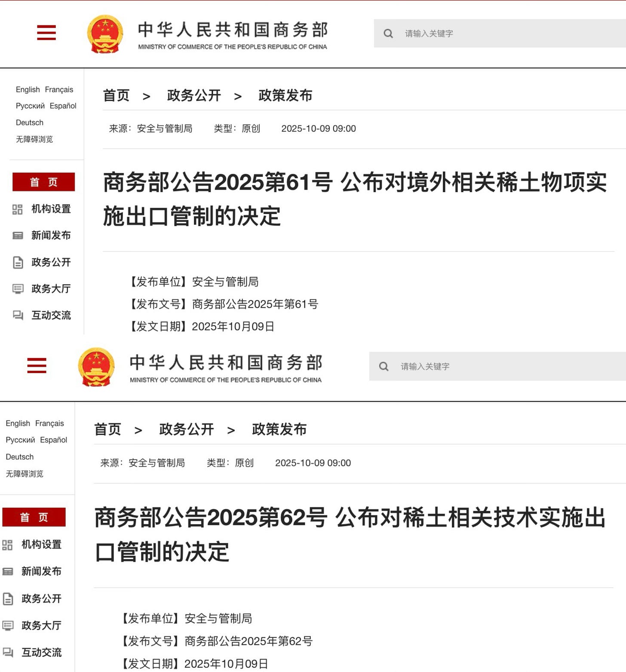Click the 新闻发布 icon in lower sidebar
This screenshot has width=626, height=672.
pyautogui.click(x=7, y=572)
